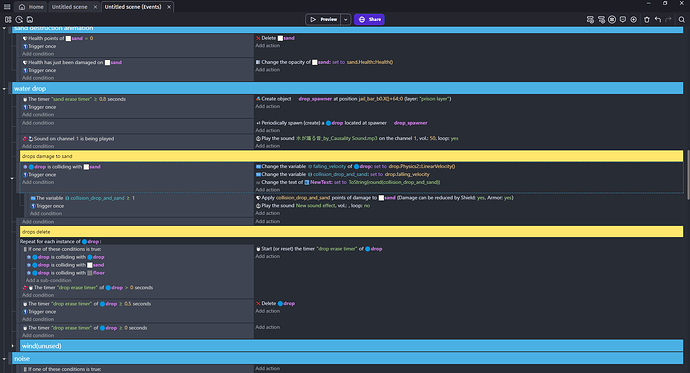Screen dimensions: 690x373
Task: Open the project manager panel icon
Action: pos(8,19)
